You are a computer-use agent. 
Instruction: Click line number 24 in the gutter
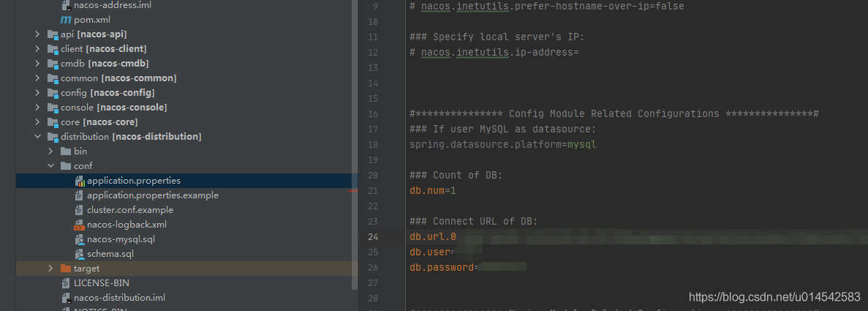pyautogui.click(x=372, y=236)
